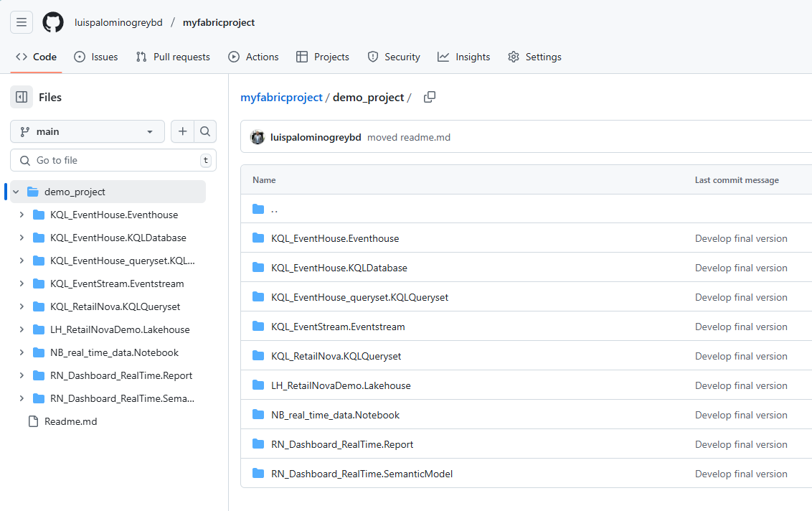
Task: Switch to the Code tab
Action: click(x=37, y=57)
